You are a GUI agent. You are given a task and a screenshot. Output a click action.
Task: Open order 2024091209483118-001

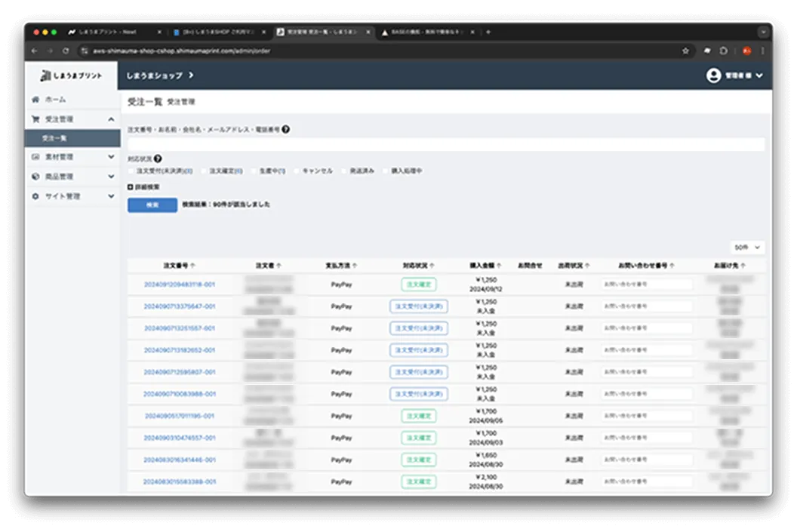click(179, 284)
